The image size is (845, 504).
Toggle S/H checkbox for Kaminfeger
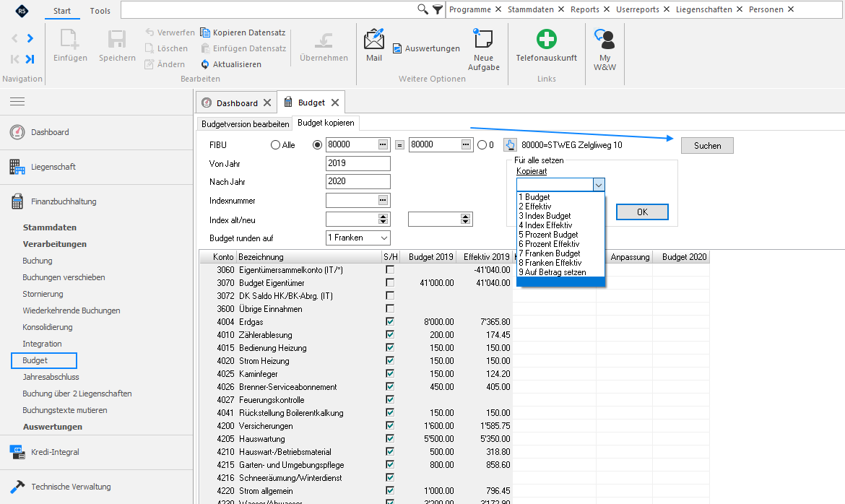[390, 373]
